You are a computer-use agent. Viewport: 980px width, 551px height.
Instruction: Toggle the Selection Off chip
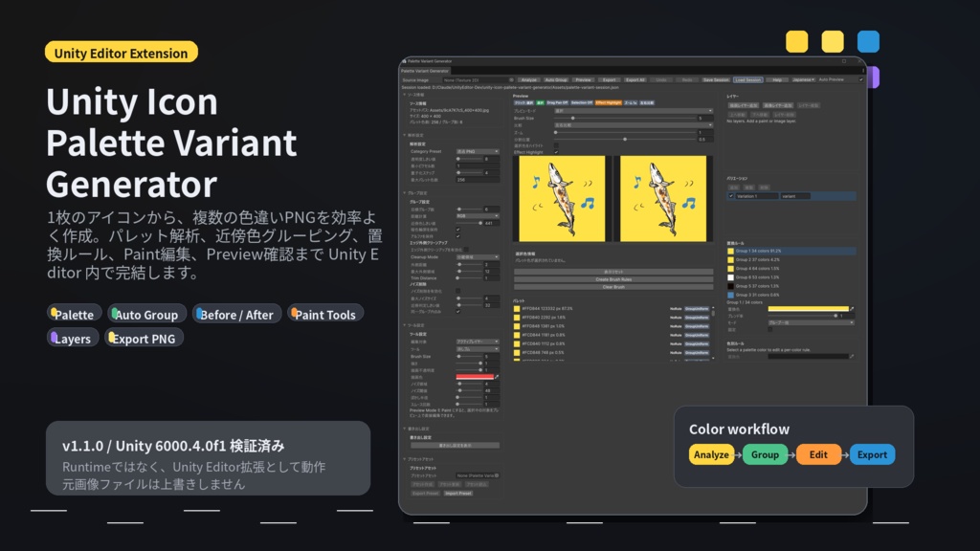pos(582,103)
